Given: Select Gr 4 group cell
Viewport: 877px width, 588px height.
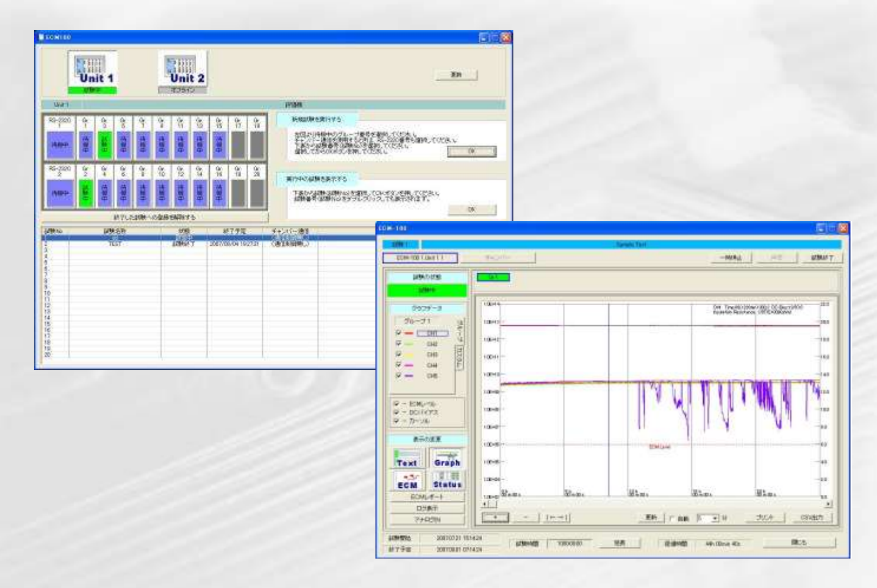Looking at the screenshot, I should pyautogui.click(x=105, y=193).
